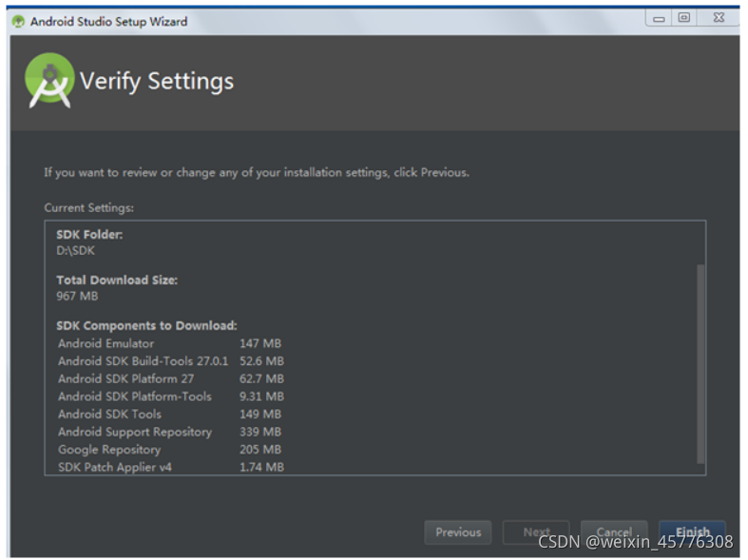The width and height of the screenshot is (748, 560).
Task: Click the Android Studio logo in header
Action: [49, 80]
